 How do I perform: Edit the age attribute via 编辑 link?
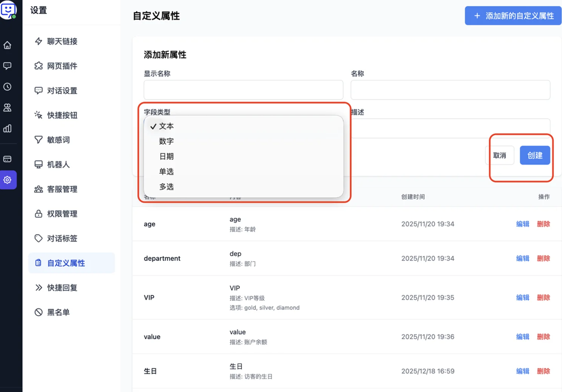(522, 224)
